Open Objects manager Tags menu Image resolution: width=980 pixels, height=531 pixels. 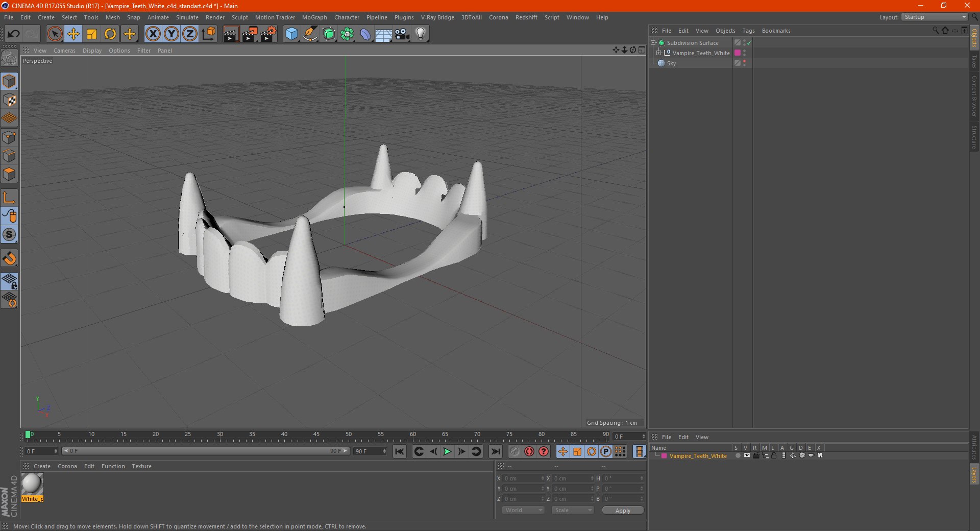click(748, 31)
